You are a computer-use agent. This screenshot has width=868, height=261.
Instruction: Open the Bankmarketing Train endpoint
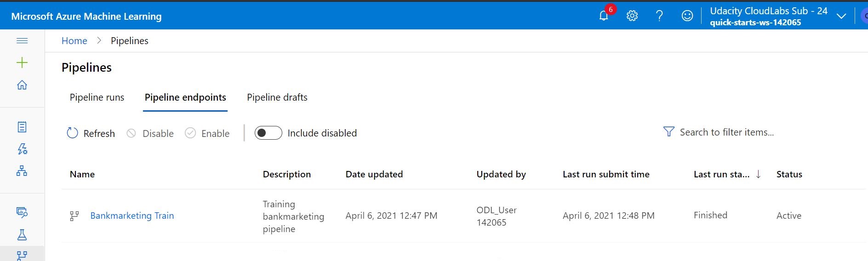(x=132, y=216)
